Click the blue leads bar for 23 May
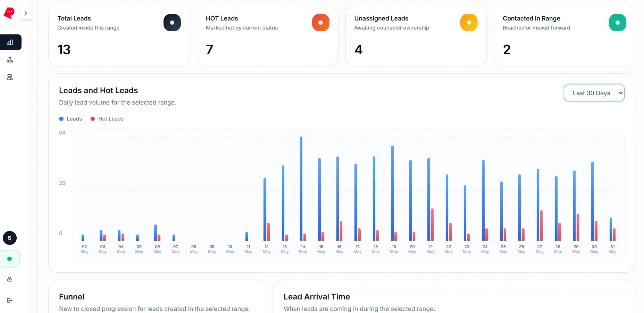Image resolution: width=644 pixels, height=313 pixels. coord(465,213)
